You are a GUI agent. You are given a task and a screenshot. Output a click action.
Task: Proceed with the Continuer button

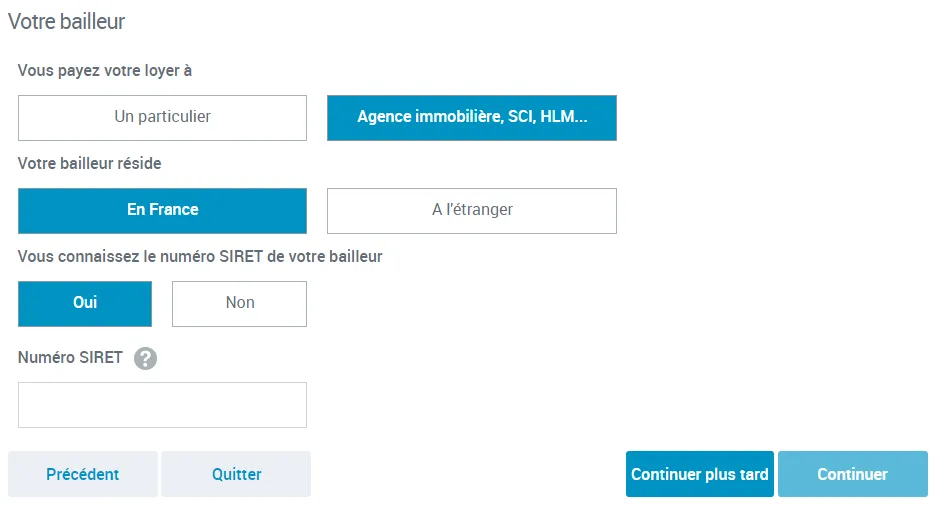coord(852,474)
